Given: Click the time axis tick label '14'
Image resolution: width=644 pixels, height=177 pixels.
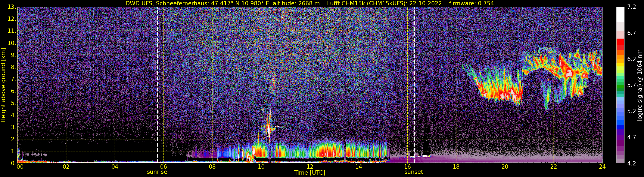Looking at the screenshot, I should point(358,167).
